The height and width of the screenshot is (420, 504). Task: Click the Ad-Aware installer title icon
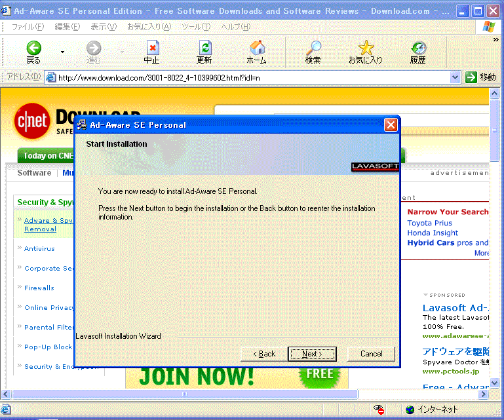click(83, 124)
